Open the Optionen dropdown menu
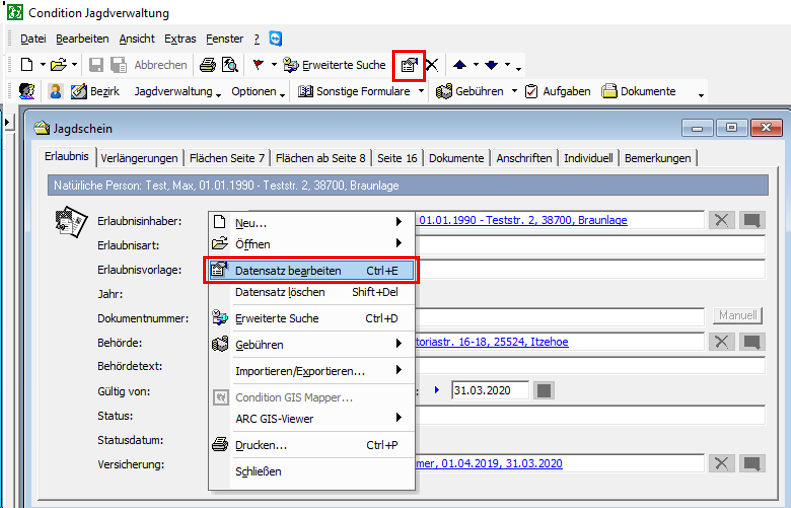This screenshot has width=791, height=508. (257, 91)
